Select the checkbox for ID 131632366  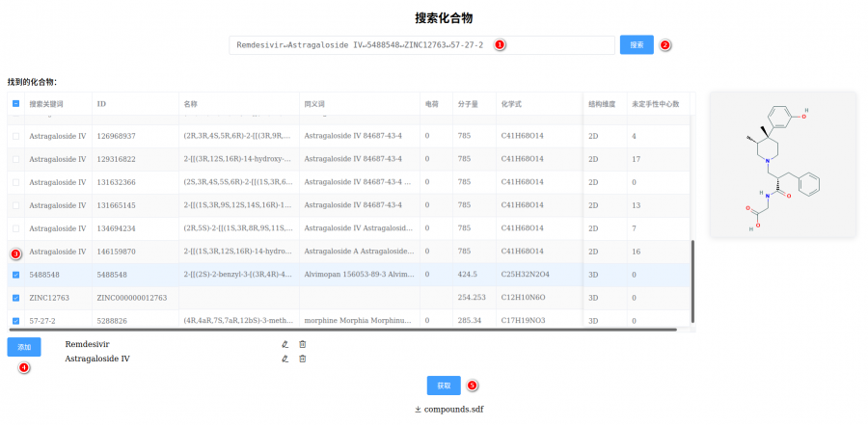(15, 182)
